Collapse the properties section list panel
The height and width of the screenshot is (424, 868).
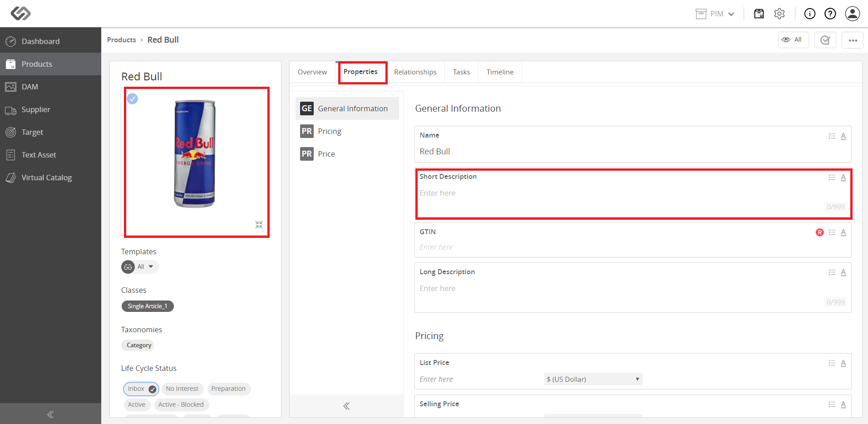tap(346, 406)
